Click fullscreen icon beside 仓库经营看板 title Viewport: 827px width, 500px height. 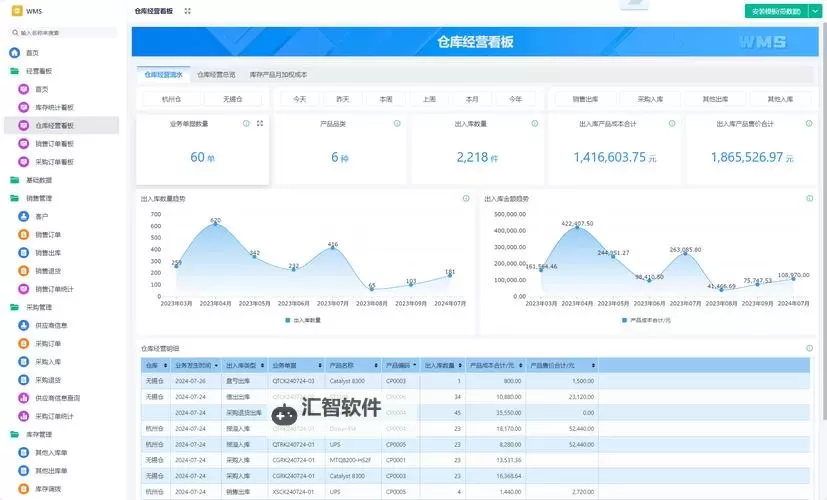[x=187, y=11]
